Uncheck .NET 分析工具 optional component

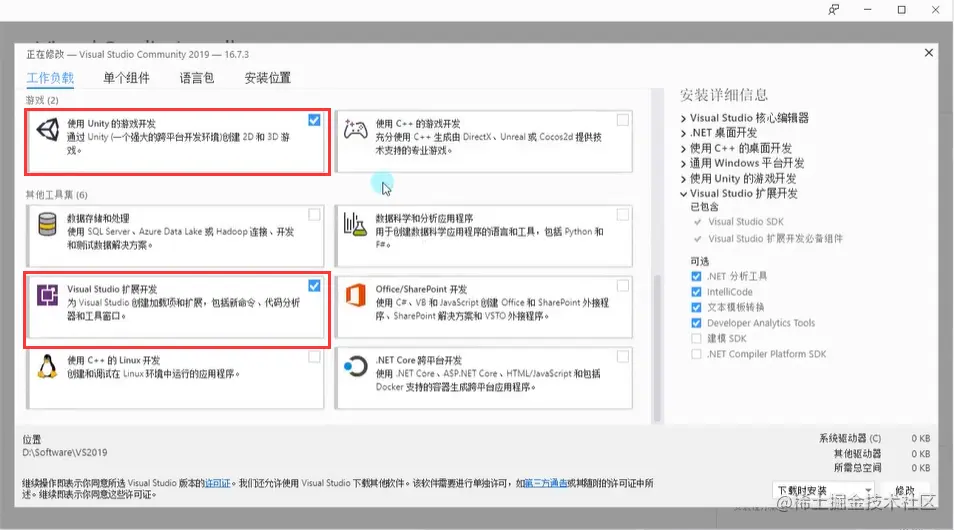point(696,276)
